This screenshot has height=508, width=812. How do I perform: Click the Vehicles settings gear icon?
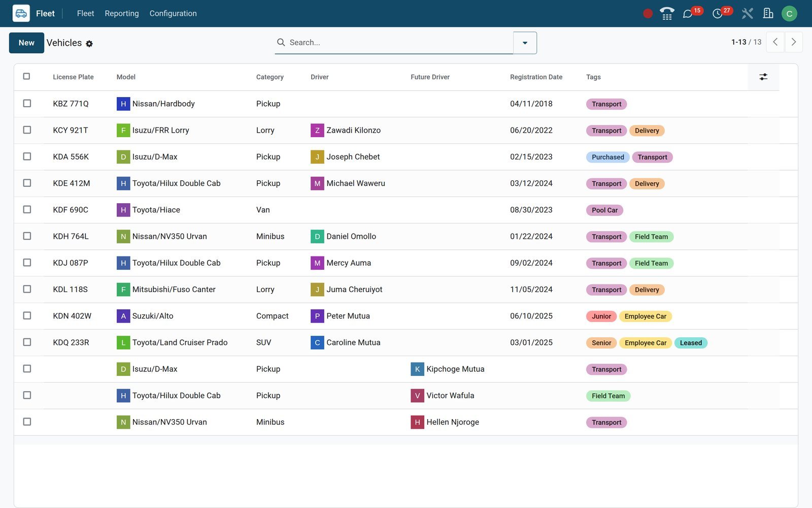coord(89,44)
